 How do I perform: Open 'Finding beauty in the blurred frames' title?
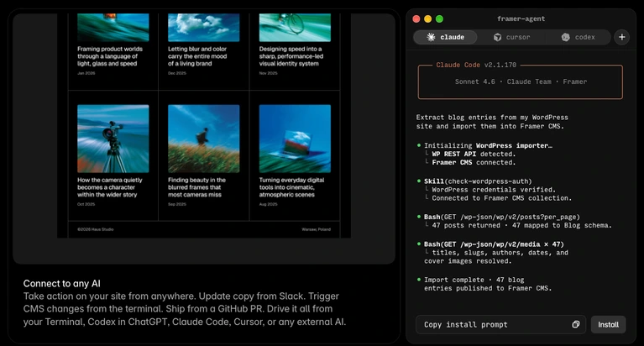coord(196,187)
